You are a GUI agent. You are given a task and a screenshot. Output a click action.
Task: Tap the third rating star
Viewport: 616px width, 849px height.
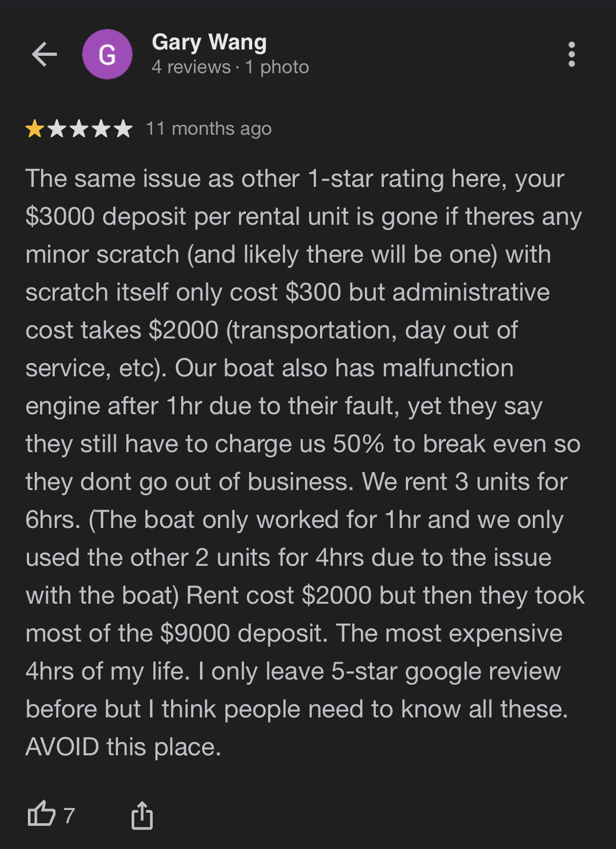[x=79, y=128]
